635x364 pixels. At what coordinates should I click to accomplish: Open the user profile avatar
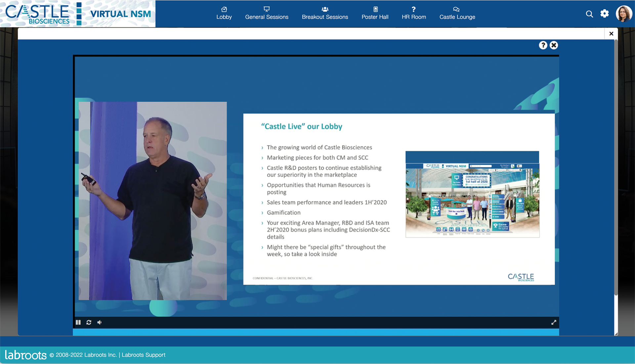624,14
